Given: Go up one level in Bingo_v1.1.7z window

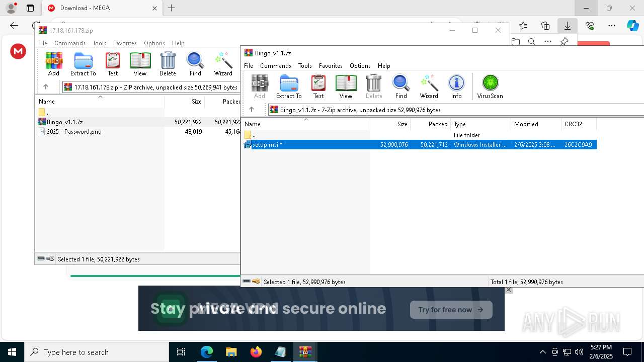Looking at the screenshot, I should click(x=252, y=109).
